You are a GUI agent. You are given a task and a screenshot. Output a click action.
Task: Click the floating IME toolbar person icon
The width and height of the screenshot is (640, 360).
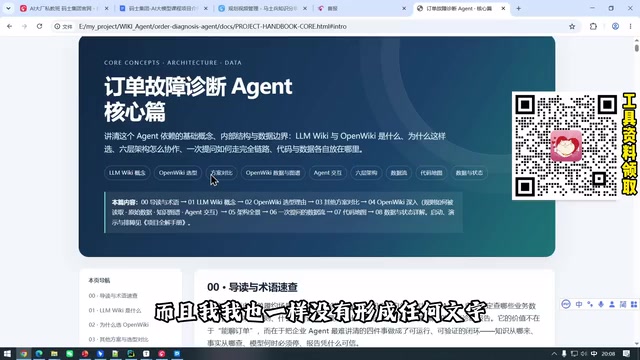pos(612,304)
